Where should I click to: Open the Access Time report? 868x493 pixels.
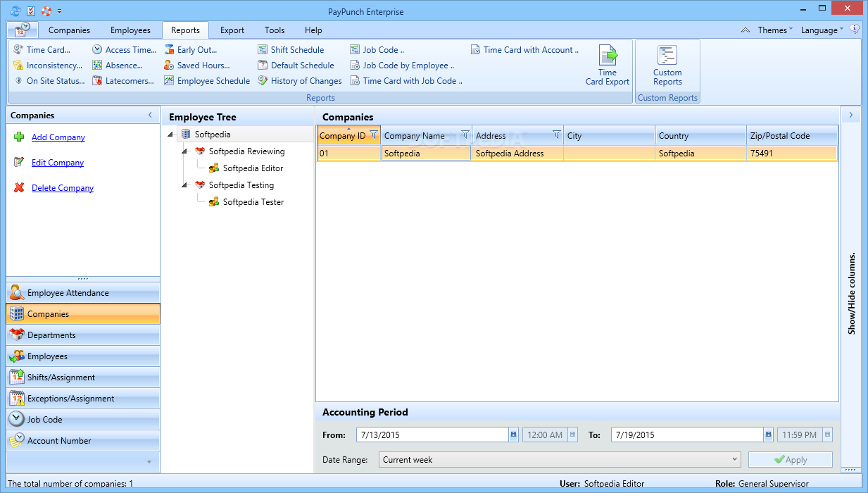pyautogui.click(x=125, y=50)
